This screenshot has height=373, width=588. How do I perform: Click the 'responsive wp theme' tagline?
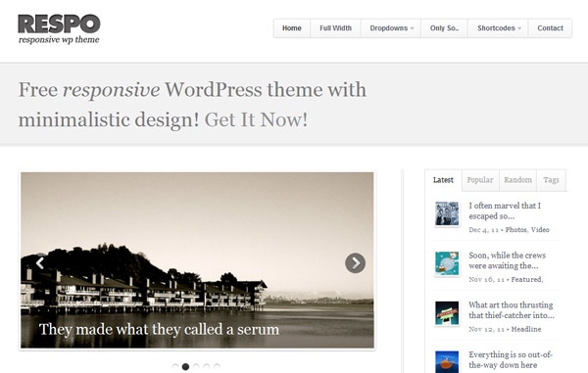point(59,40)
